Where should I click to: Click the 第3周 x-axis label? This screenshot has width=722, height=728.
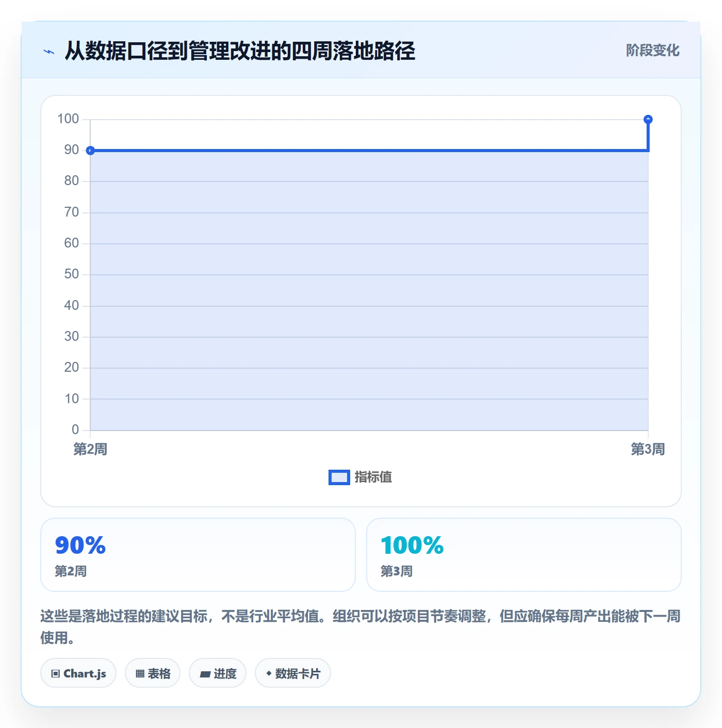coord(648,449)
